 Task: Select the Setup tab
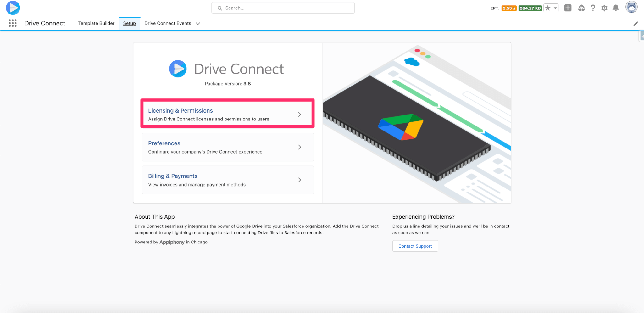coord(129,23)
